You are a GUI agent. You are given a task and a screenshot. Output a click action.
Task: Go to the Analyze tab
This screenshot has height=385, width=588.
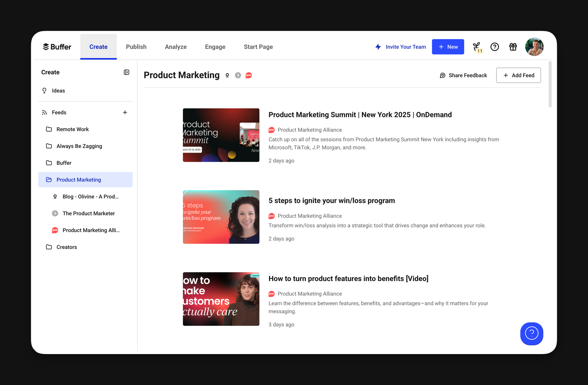pyautogui.click(x=176, y=47)
